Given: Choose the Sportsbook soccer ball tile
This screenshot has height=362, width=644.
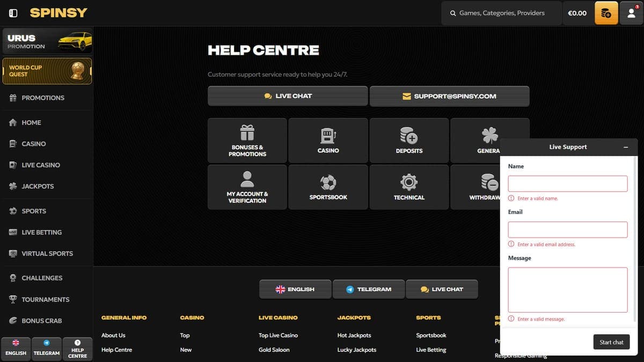Looking at the screenshot, I should [328, 187].
